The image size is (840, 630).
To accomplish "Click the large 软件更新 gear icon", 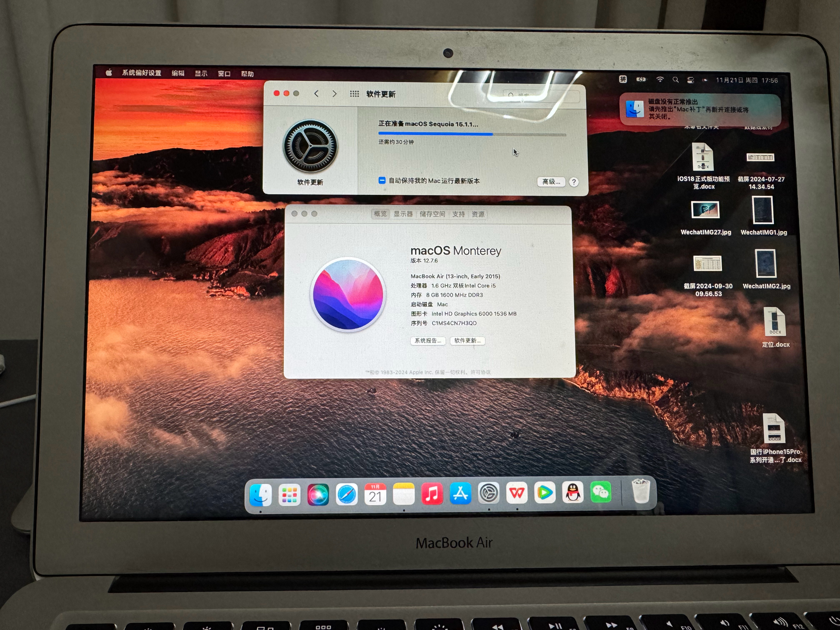I will [x=310, y=146].
